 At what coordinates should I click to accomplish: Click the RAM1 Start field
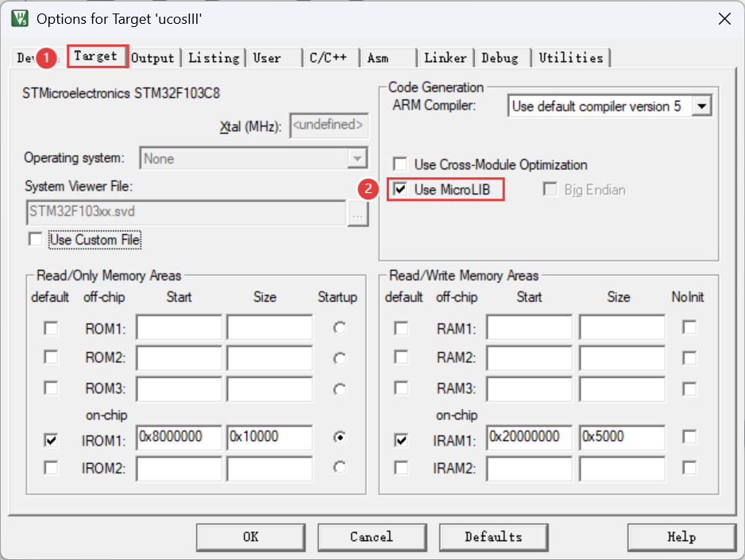pyautogui.click(x=529, y=327)
